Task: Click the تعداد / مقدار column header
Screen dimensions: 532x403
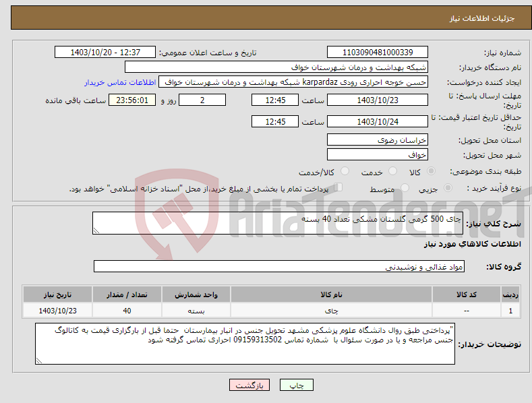Action: pos(127,294)
